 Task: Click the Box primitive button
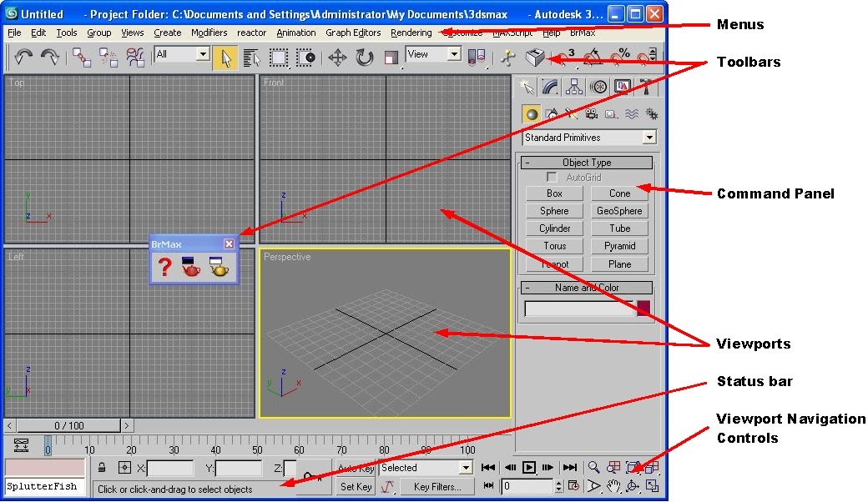click(x=554, y=193)
